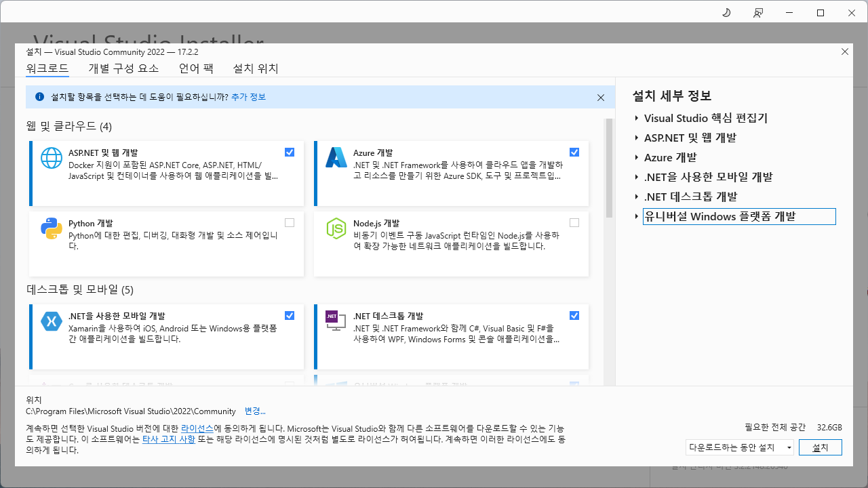Click the Python development snake icon
The width and height of the screenshot is (868, 488).
click(x=52, y=228)
